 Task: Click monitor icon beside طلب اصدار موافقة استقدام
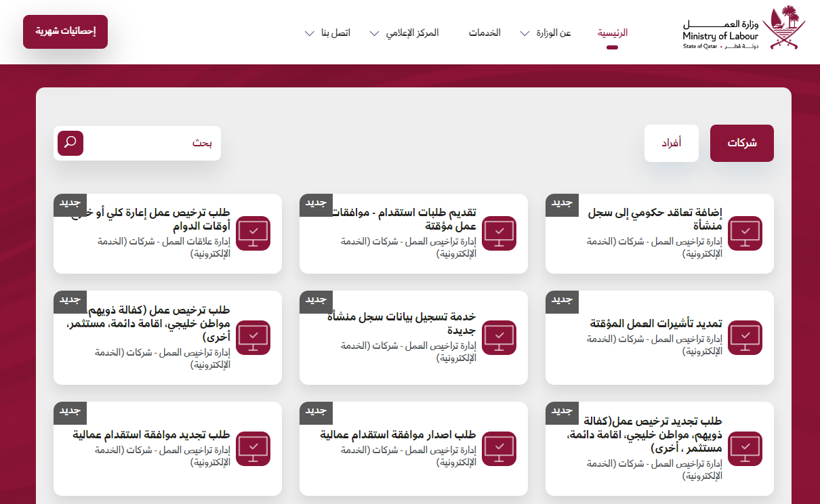point(499,448)
